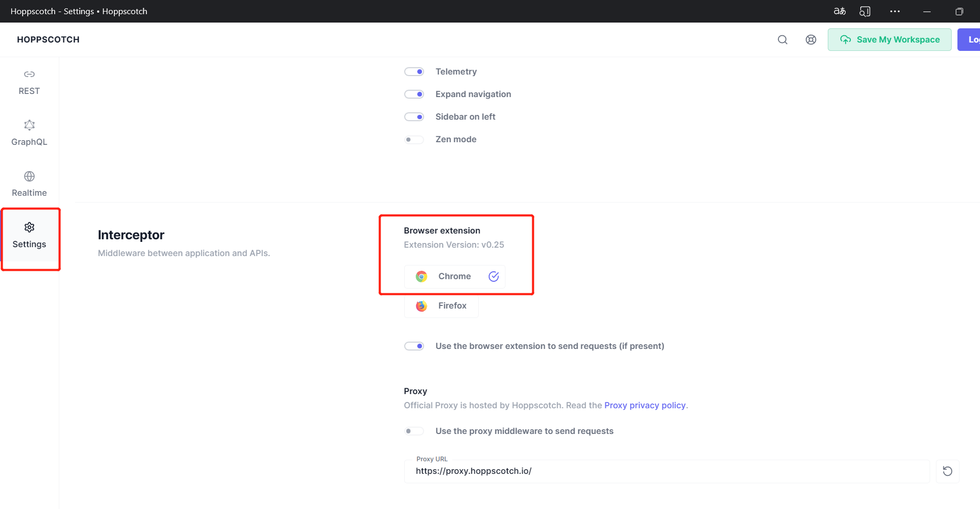Viewport: 980px width, 509px height.
Task: Open the title bar three-dot menu
Action: [894, 11]
